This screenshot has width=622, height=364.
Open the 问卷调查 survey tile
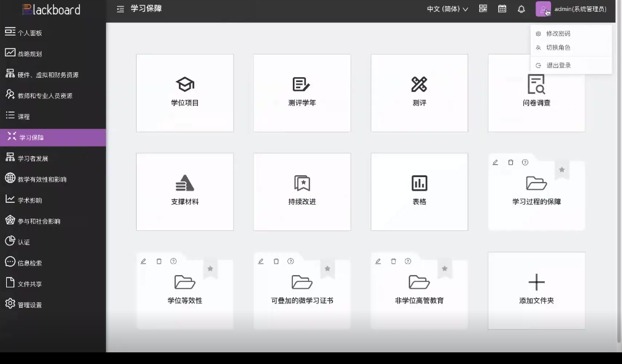click(x=536, y=93)
